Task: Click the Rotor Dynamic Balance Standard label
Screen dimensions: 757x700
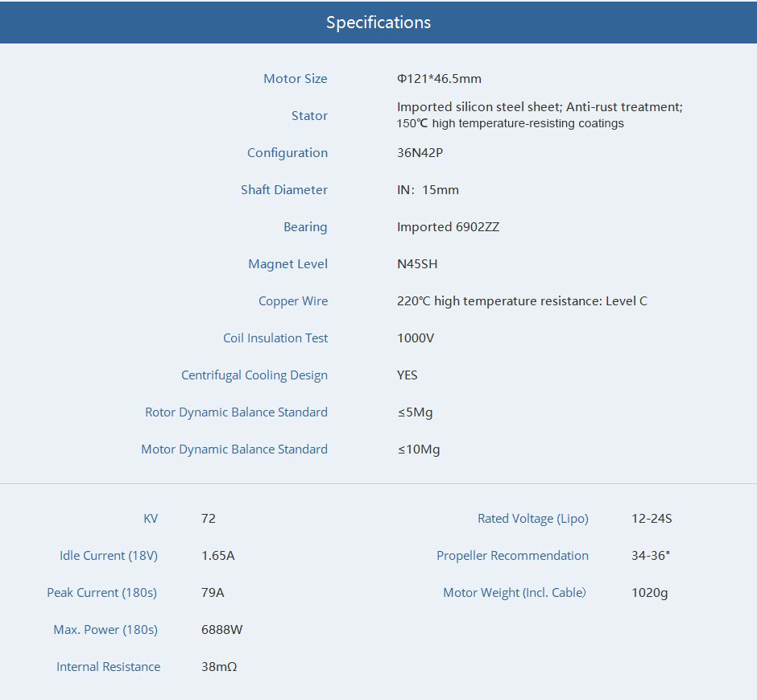Action: pyautogui.click(x=236, y=412)
